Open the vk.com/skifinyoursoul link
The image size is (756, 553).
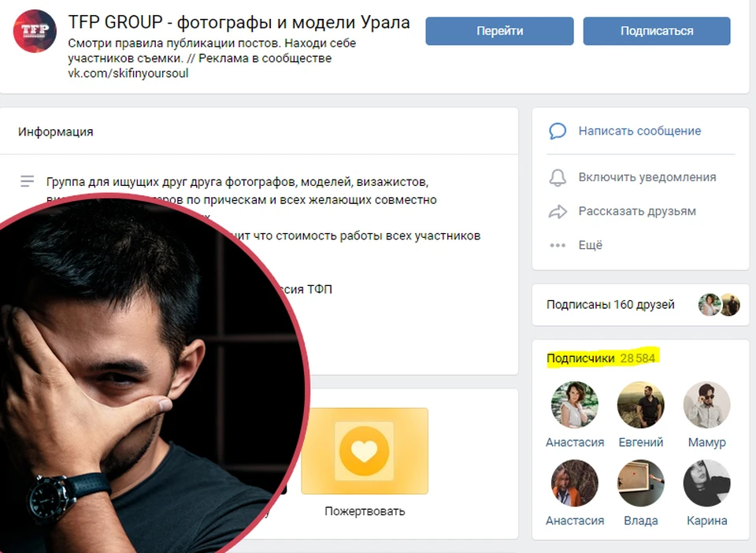click(x=128, y=73)
